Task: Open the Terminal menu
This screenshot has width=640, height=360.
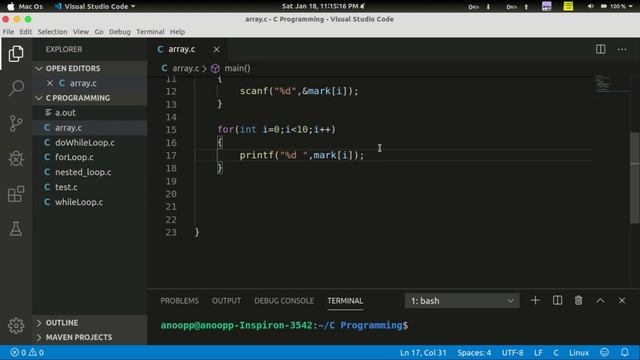Action: pyautogui.click(x=150, y=31)
